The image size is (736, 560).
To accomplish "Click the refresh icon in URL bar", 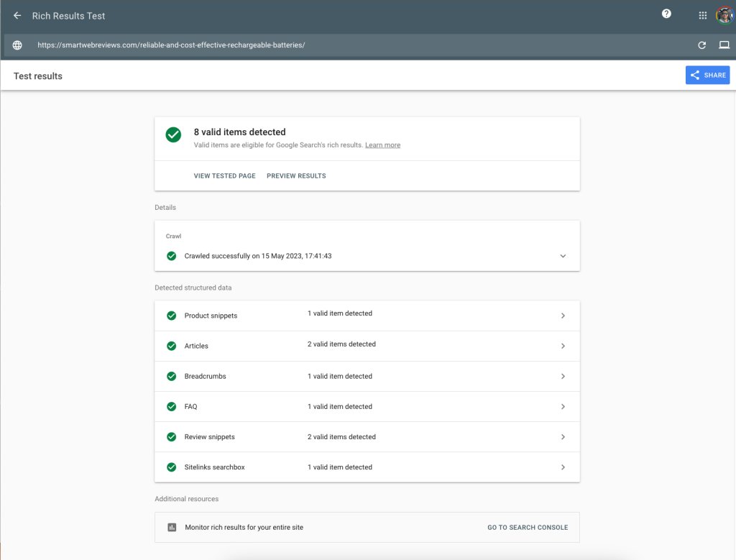I will point(702,45).
